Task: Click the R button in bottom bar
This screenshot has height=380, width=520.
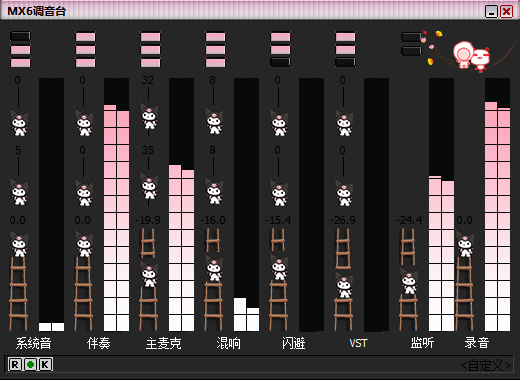Action: (x=15, y=365)
